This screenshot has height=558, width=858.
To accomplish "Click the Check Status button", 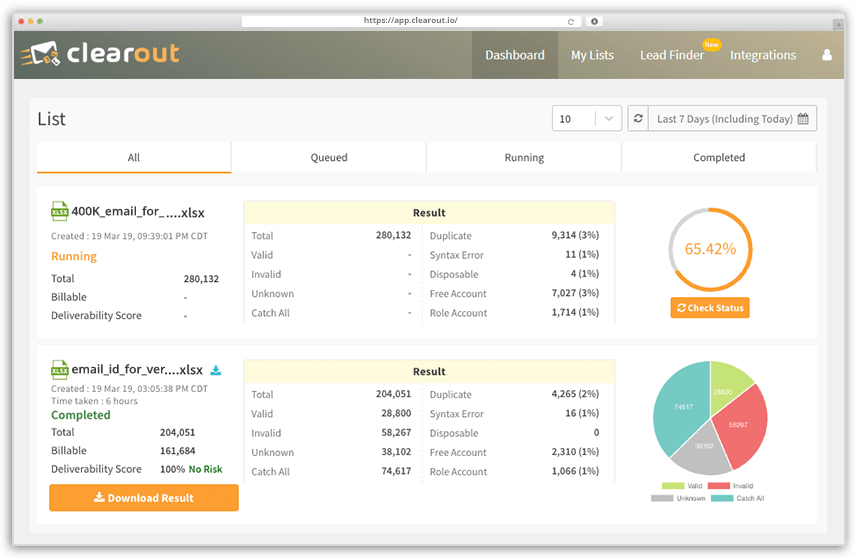I will tap(710, 307).
